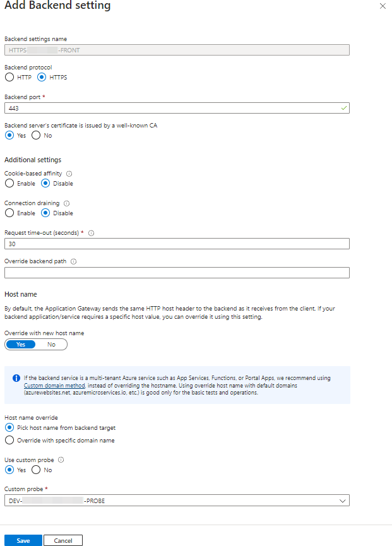
Task: Click the Override backend path field
Action: coord(177,273)
